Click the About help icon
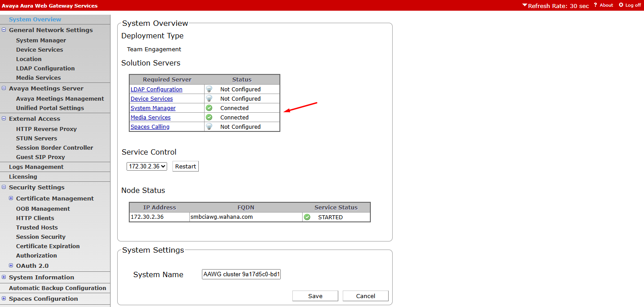This screenshot has width=644, height=307. [595, 5]
